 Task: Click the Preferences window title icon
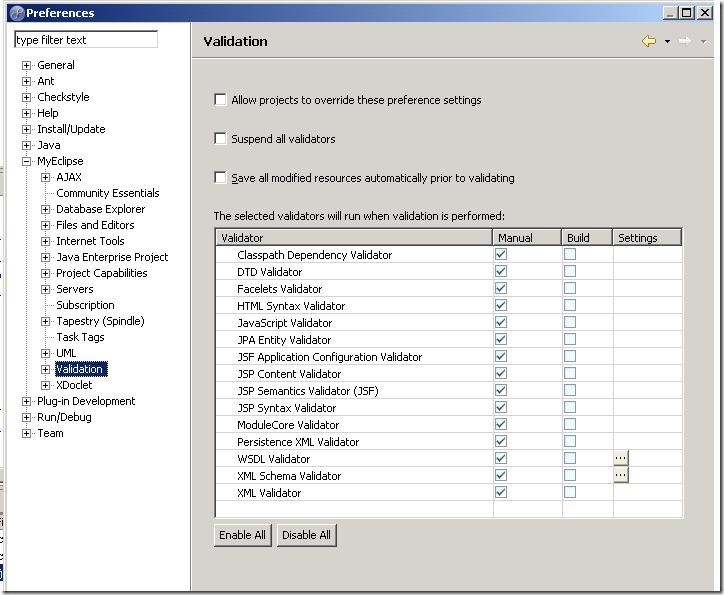16,13
